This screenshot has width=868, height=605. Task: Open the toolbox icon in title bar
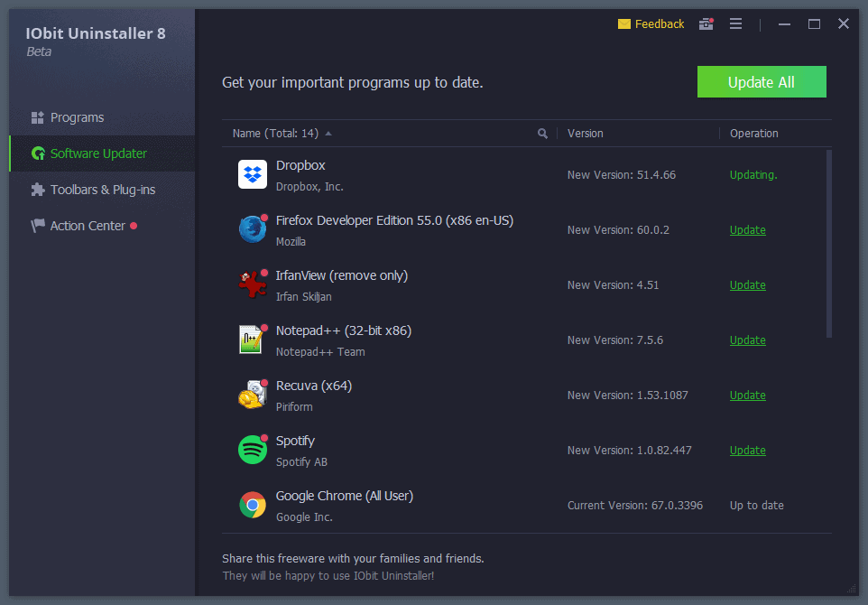pos(706,23)
